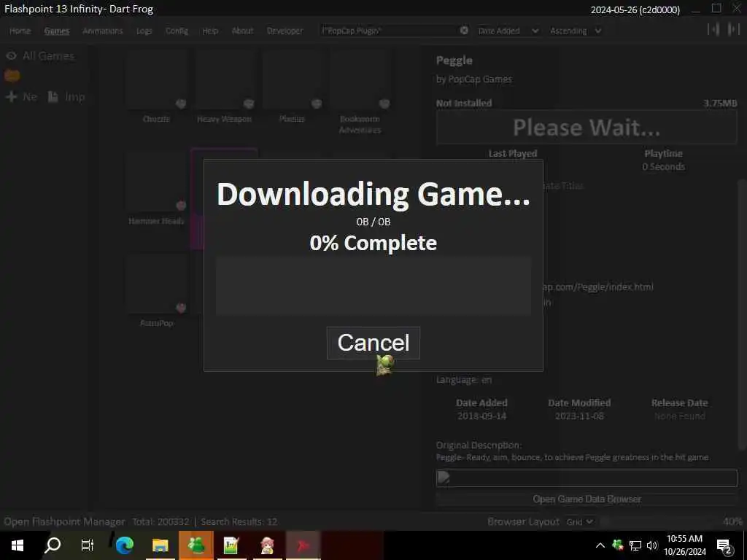Click platform icon on Chuzzle thumbnail
Screen dimensions: 747x560
coord(181,104)
